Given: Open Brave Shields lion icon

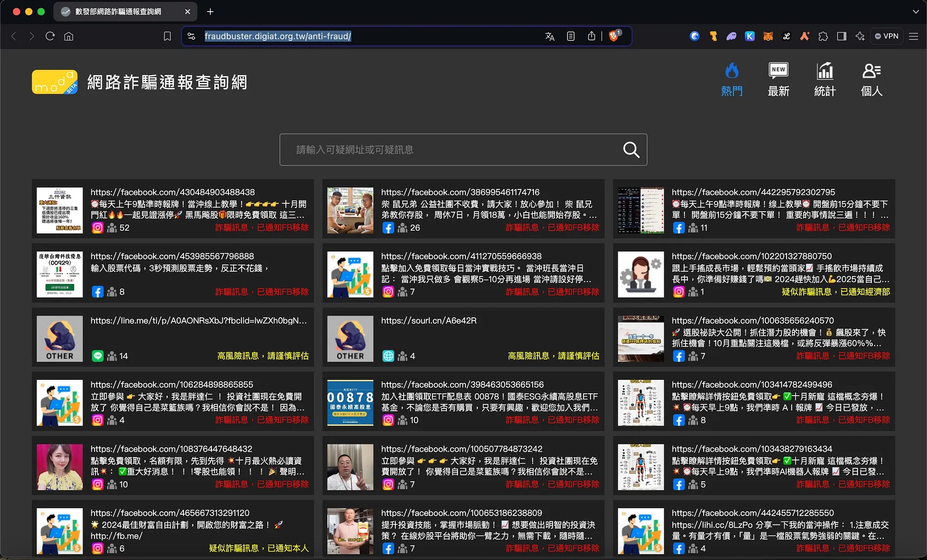Looking at the screenshot, I should click(x=614, y=36).
